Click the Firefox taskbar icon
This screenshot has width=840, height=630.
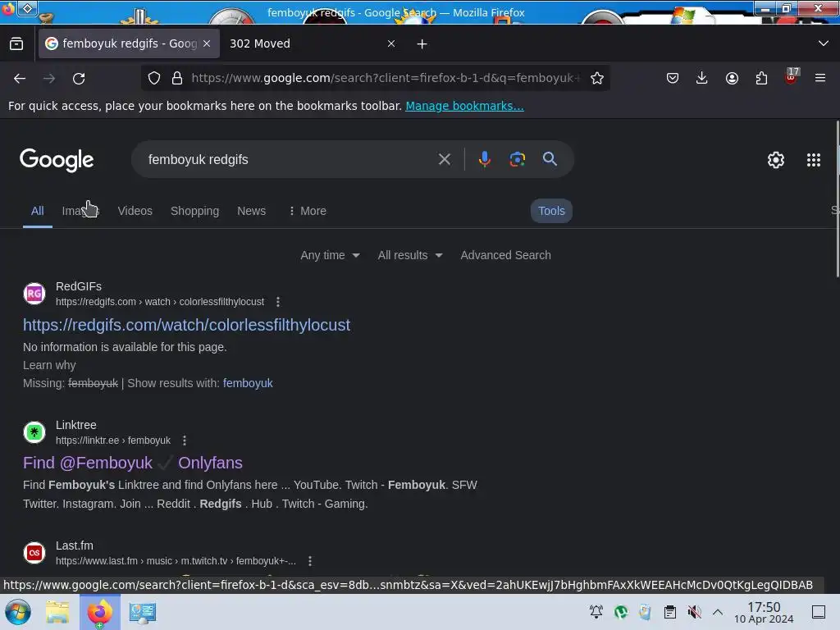[x=99, y=612]
